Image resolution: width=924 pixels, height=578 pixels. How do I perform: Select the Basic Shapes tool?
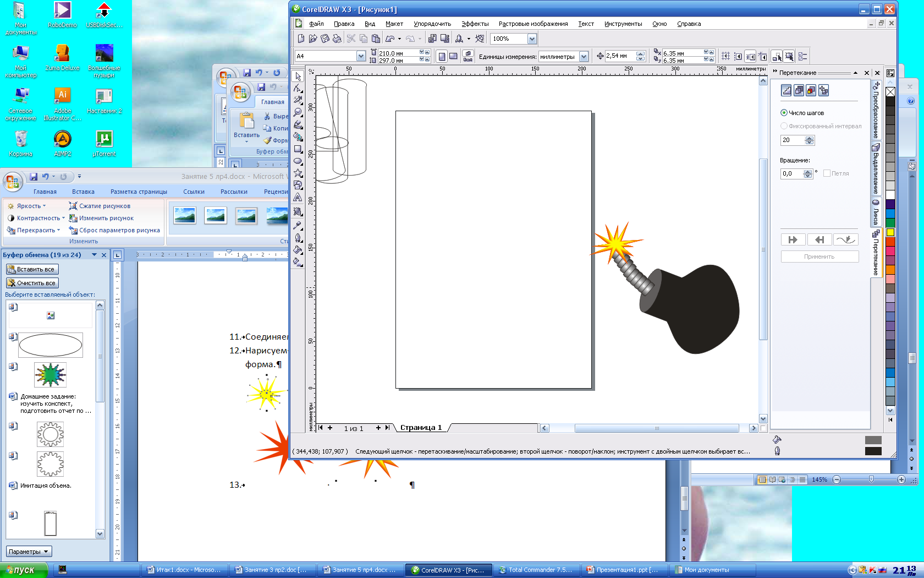[x=298, y=185]
